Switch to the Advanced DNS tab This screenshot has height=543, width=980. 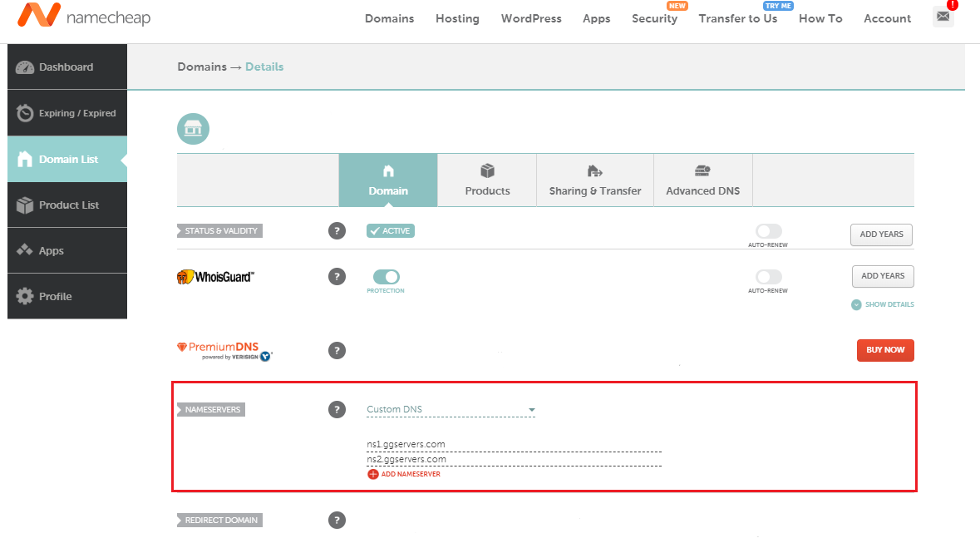click(702, 180)
